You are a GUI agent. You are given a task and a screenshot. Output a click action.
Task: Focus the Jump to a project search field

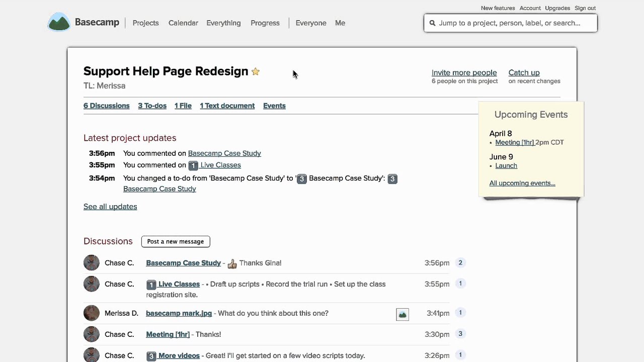coord(511,23)
